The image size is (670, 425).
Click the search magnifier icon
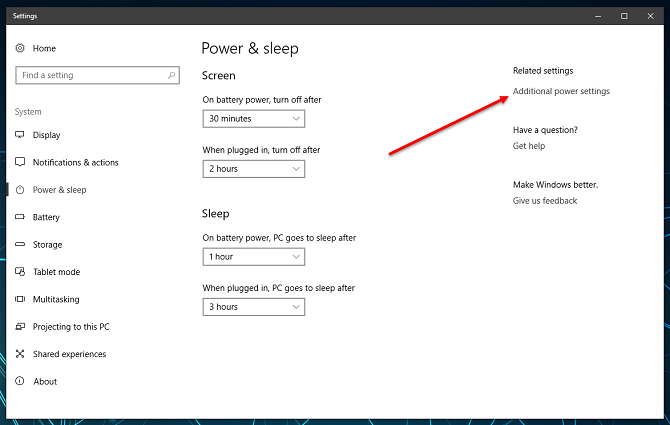coord(172,75)
